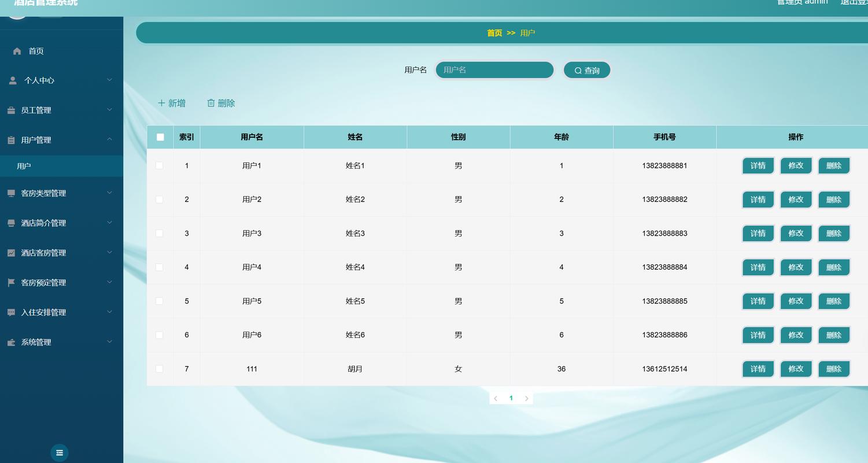Click the home icon beside 首页 in sidebar
The height and width of the screenshot is (463, 868).
(x=17, y=51)
